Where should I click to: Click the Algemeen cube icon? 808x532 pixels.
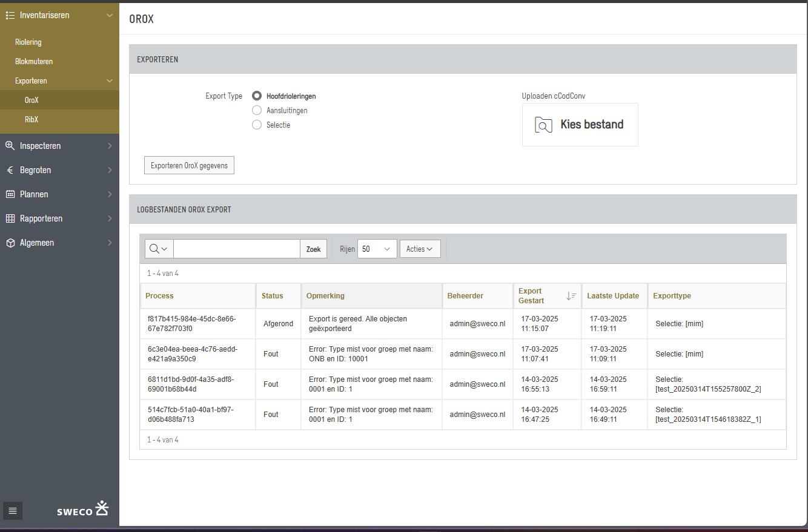[x=10, y=243]
